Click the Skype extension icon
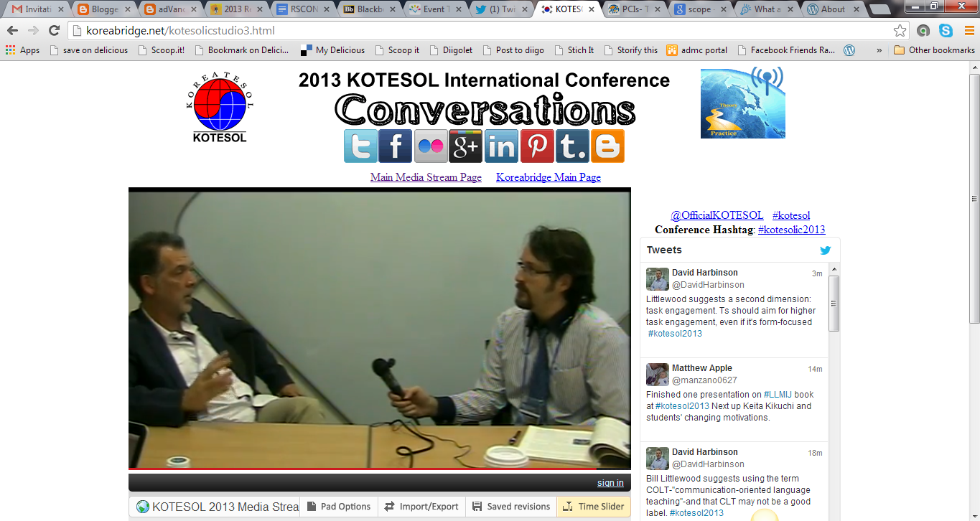The width and height of the screenshot is (980, 521). tap(946, 31)
